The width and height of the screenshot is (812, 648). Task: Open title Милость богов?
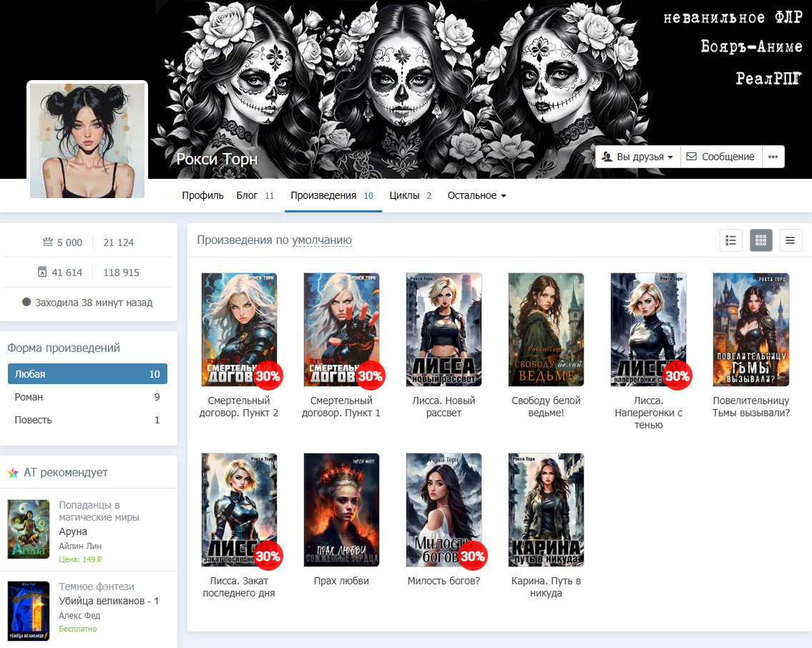444,581
